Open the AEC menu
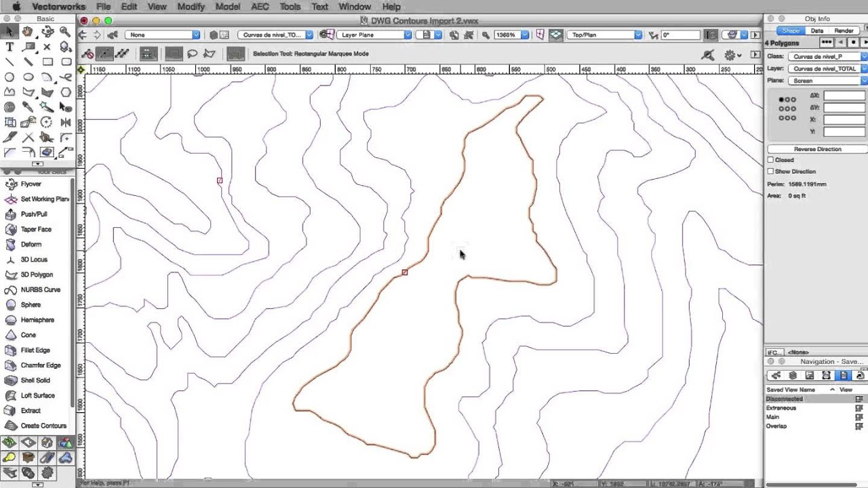 [260, 6]
